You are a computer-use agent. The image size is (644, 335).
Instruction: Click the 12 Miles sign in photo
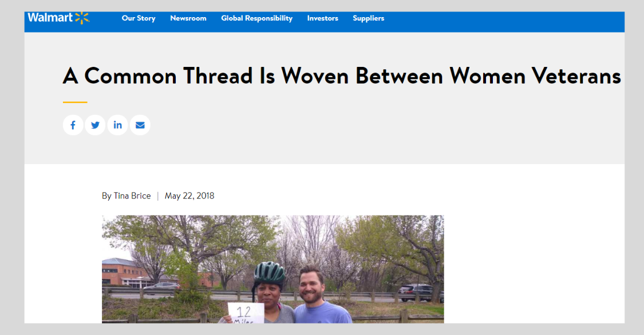pyautogui.click(x=246, y=313)
